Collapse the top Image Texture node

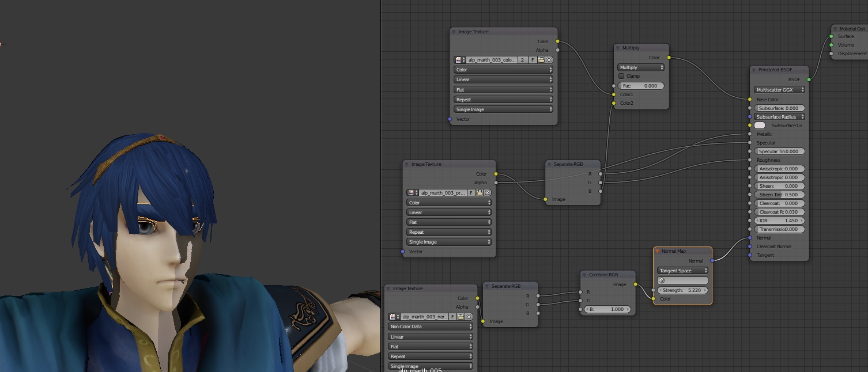click(x=454, y=32)
